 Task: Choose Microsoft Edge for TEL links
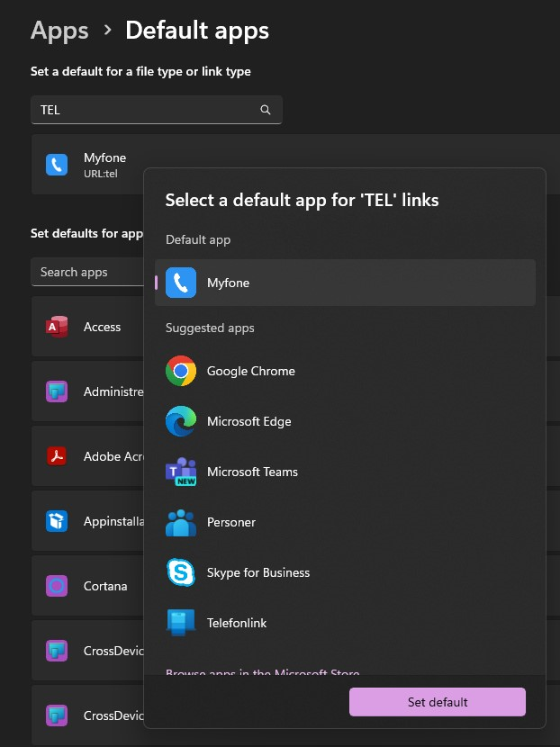tap(345, 421)
